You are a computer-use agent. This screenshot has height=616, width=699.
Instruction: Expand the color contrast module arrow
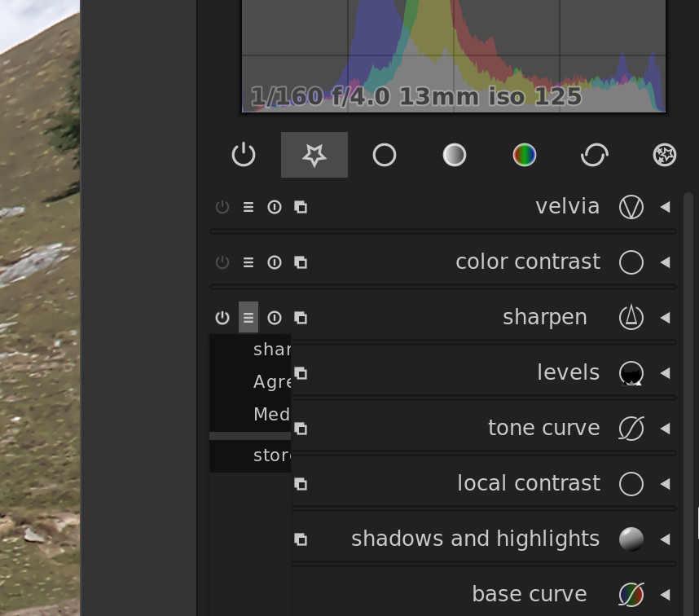665,262
